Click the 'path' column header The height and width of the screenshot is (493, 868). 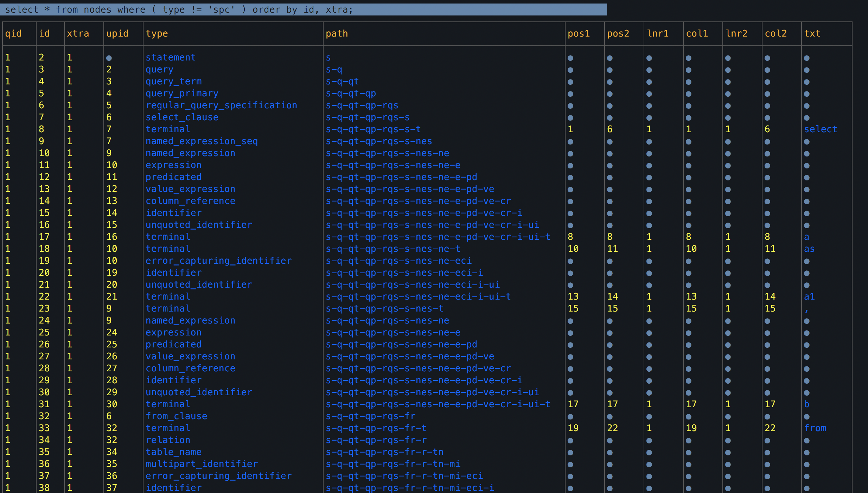tap(337, 33)
